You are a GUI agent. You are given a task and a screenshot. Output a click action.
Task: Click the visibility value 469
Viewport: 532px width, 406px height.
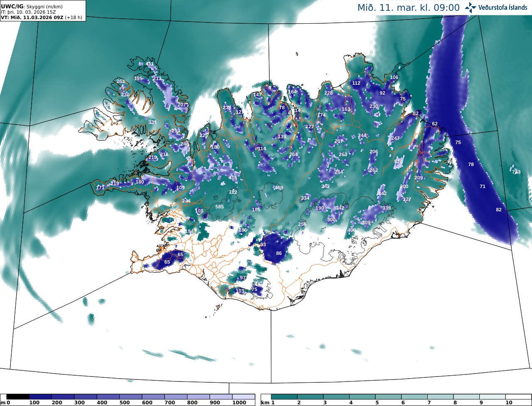279,188
